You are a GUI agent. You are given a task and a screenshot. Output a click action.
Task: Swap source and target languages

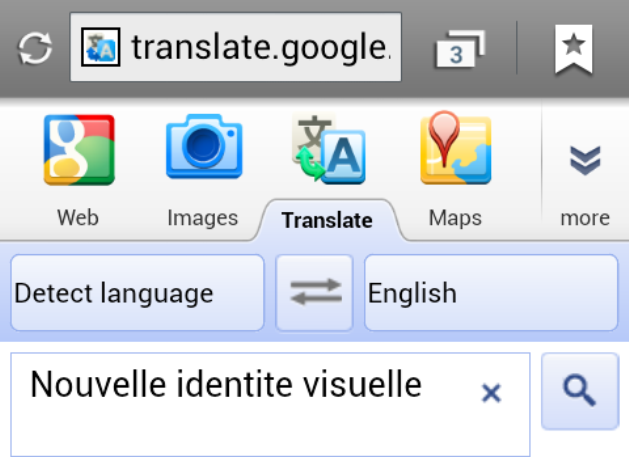click(314, 292)
